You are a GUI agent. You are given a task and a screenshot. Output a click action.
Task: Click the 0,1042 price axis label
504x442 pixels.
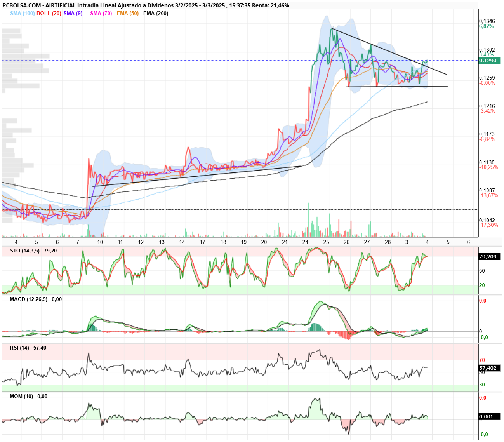point(487,221)
